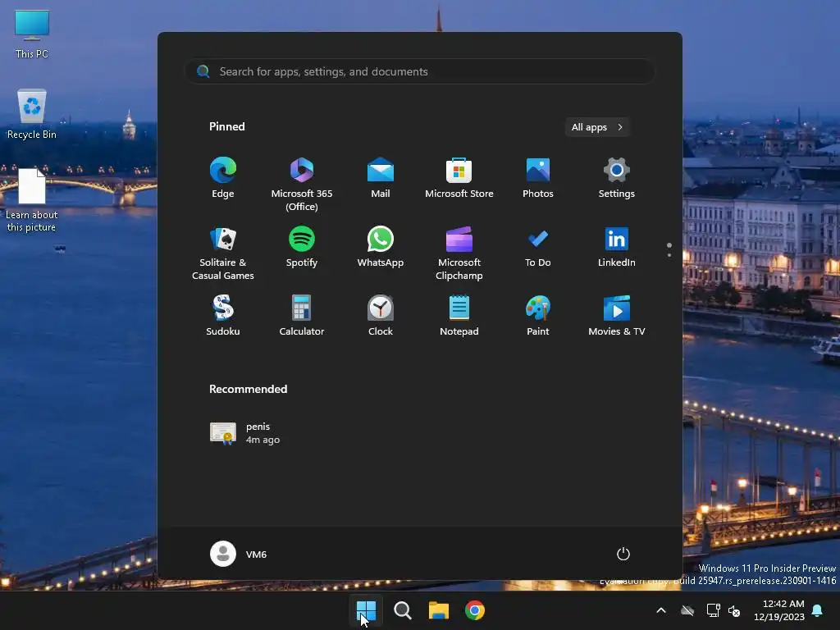
Task: Go to next pinned apps page dot
Action: point(669,255)
